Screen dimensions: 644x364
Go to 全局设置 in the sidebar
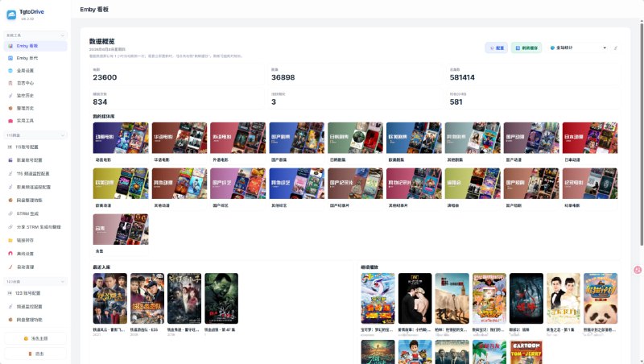point(35,71)
